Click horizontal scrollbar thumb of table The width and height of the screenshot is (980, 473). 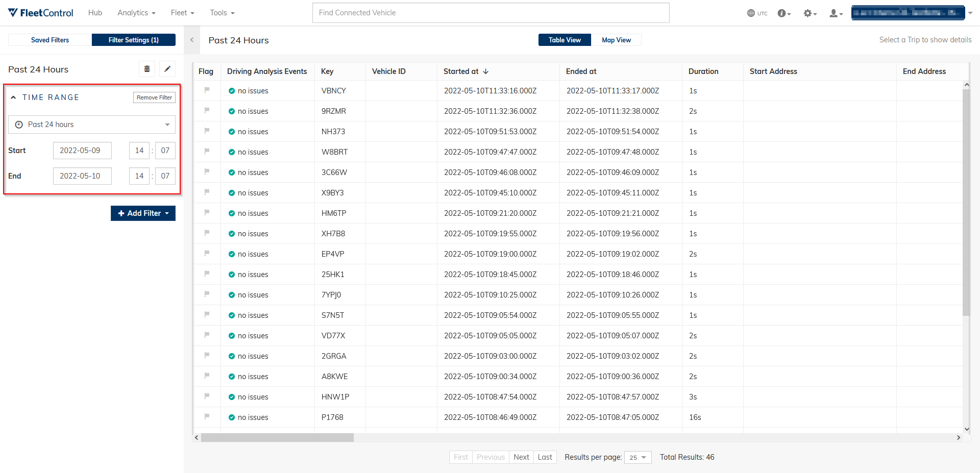pyautogui.click(x=277, y=437)
